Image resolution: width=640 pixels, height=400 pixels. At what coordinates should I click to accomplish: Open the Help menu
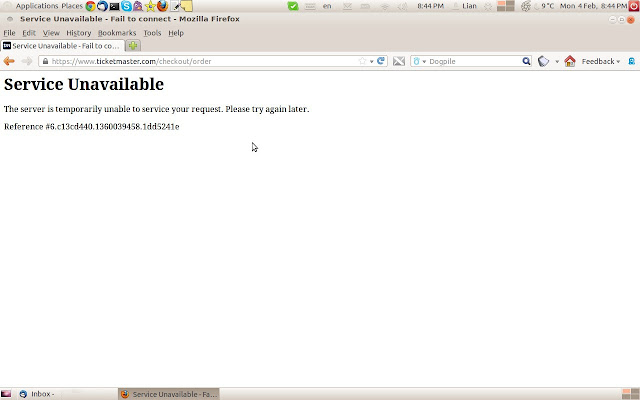176,33
